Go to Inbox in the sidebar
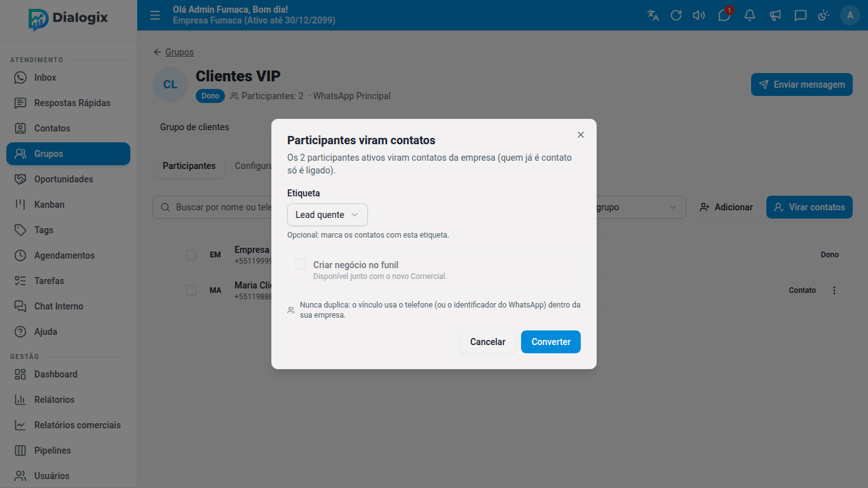 [x=68, y=78]
